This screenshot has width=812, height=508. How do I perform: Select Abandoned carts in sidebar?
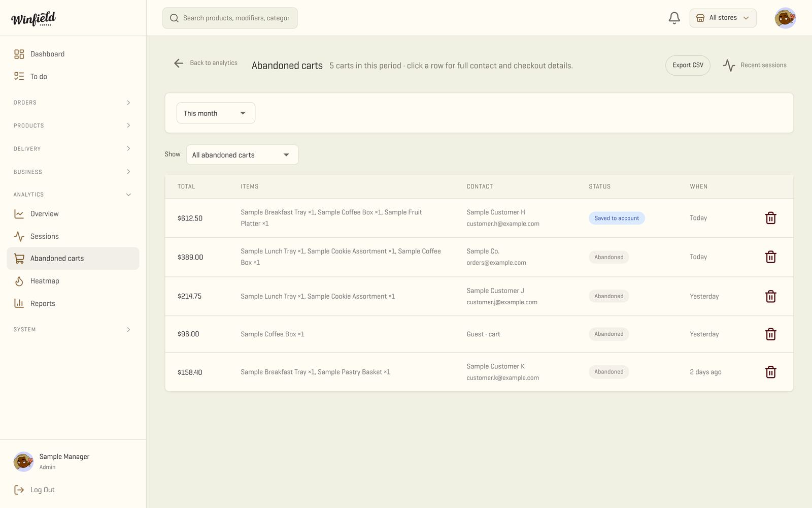tap(73, 259)
